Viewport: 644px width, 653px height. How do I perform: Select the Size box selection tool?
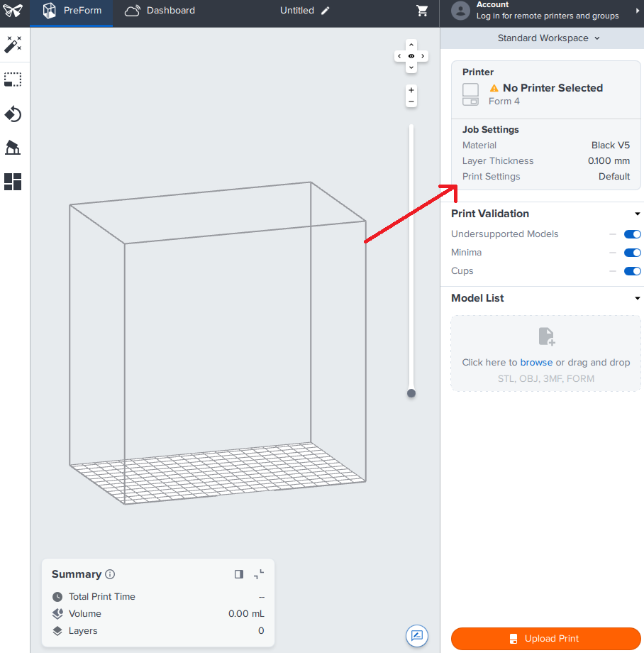[13, 79]
